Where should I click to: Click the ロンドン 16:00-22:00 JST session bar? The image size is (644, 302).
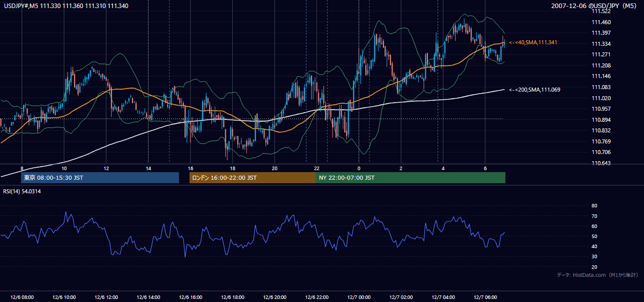pyautogui.click(x=252, y=178)
